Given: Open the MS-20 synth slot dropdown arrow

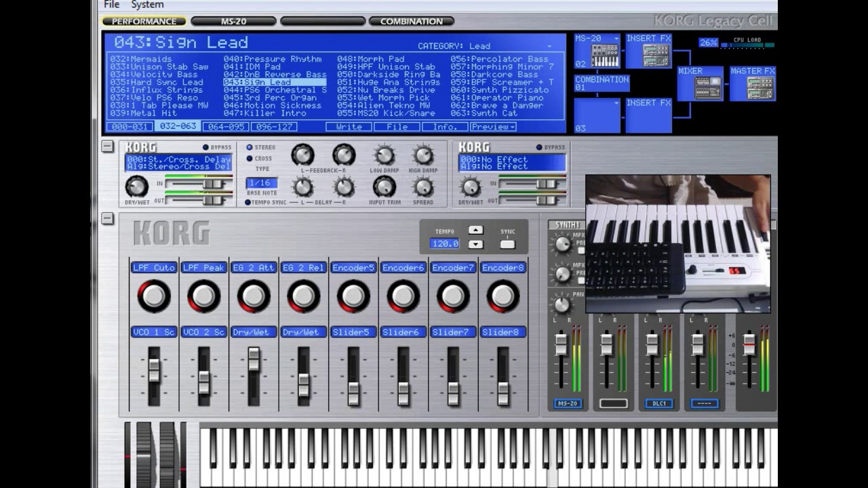Looking at the screenshot, I should click(616, 39).
